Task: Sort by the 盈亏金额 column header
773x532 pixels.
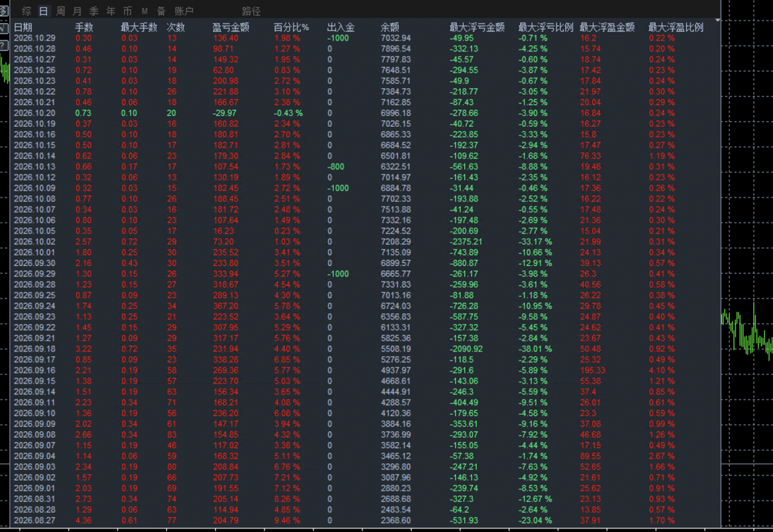Action: 231,27
